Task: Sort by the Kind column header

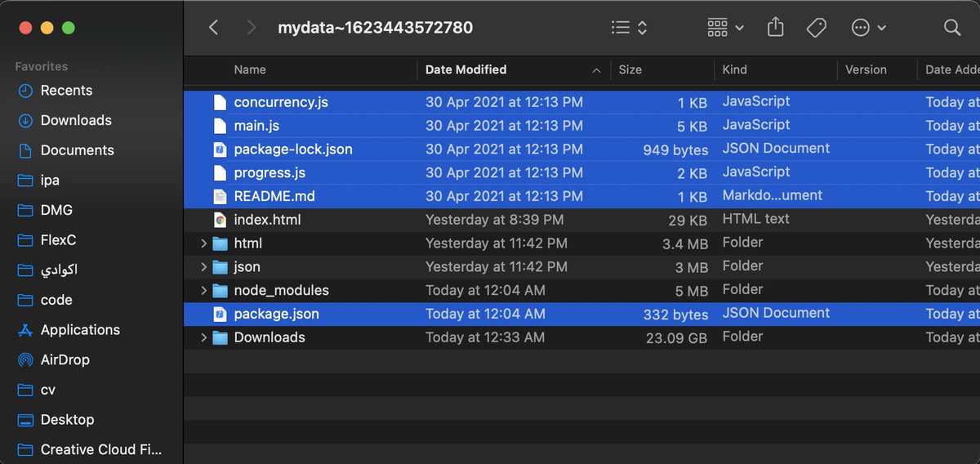Action: pos(734,69)
